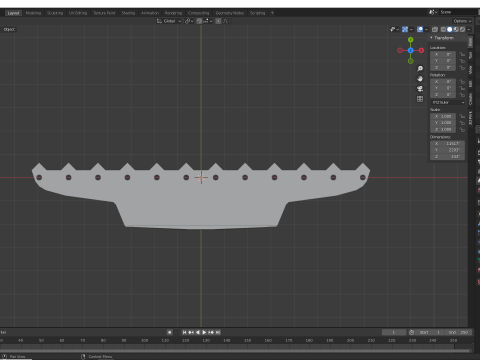This screenshot has width=480, height=360.
Task: Add a new workspace with plus button
Action: [272, 13]
